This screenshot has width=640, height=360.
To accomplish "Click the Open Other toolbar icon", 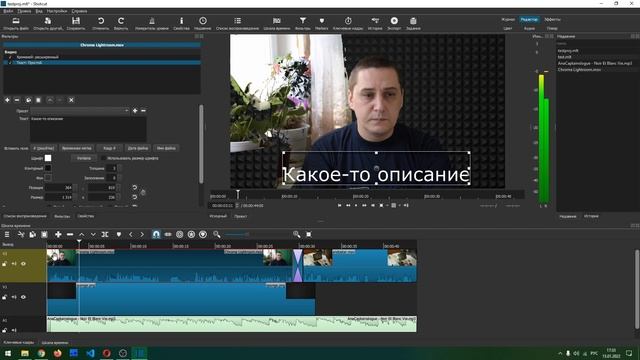I will point(48,21).
